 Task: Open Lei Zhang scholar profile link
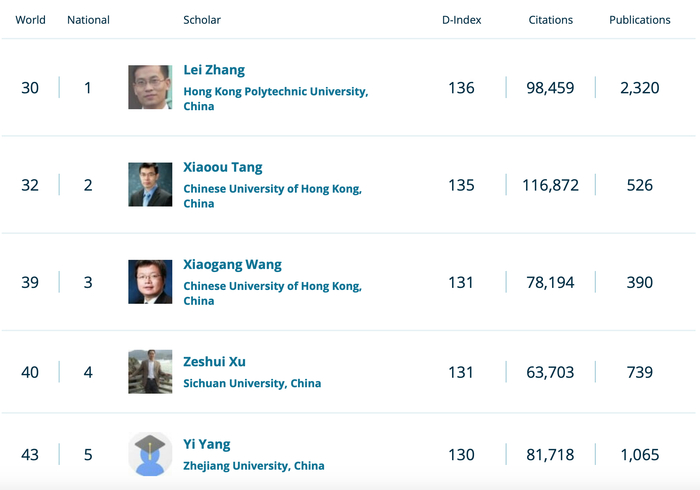tap(214, 70)
